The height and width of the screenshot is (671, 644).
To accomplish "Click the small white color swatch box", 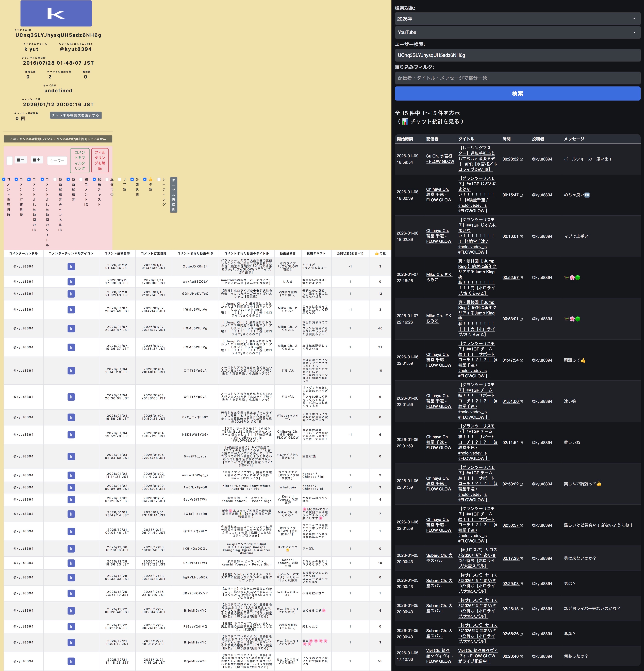I will 10,161.
